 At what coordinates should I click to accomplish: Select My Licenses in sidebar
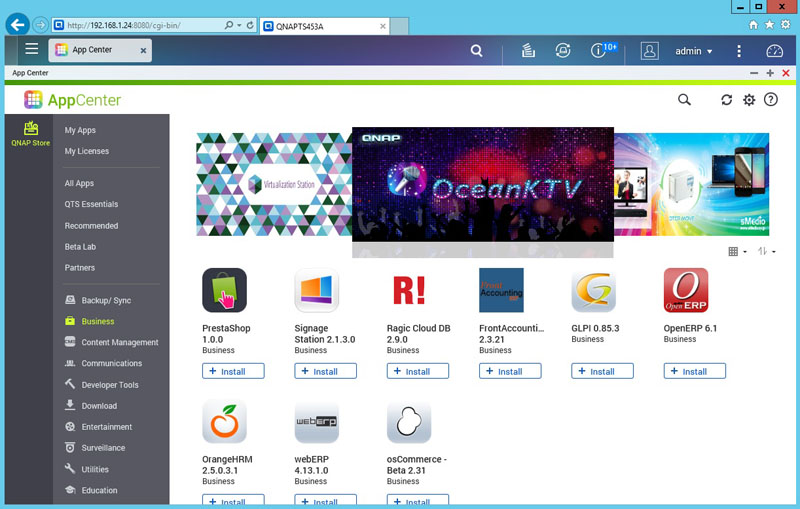pyautogui.click(x=86, y=151)
